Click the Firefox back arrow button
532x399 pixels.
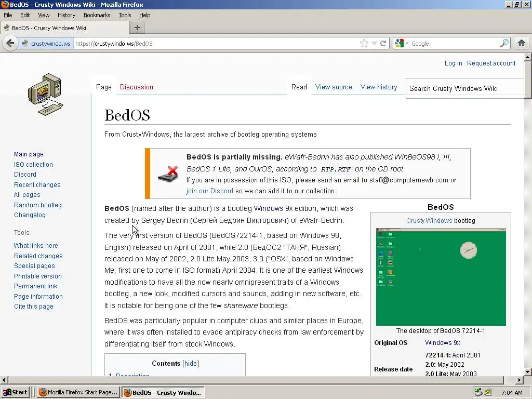tap(10, 44)
